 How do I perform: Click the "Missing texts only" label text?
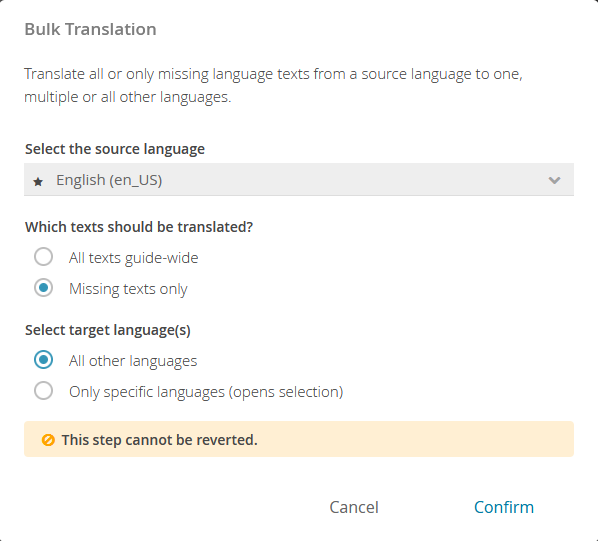click(x=128, y=289)
